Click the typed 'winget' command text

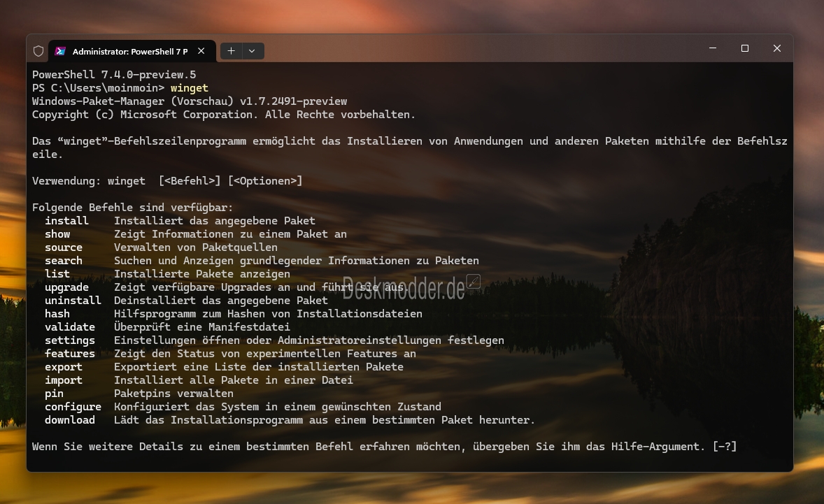click(x=189, y=88)
